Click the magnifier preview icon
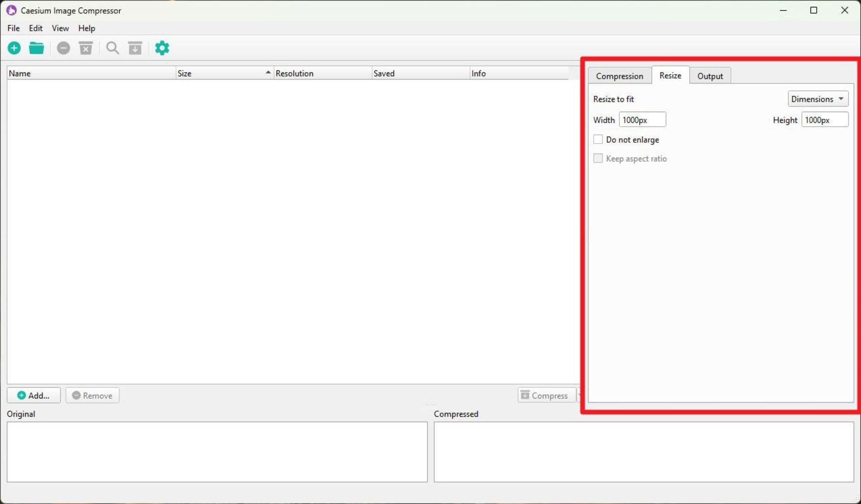Image resolution: width=861 pixels, height=504 pixels. click(113, 48)
